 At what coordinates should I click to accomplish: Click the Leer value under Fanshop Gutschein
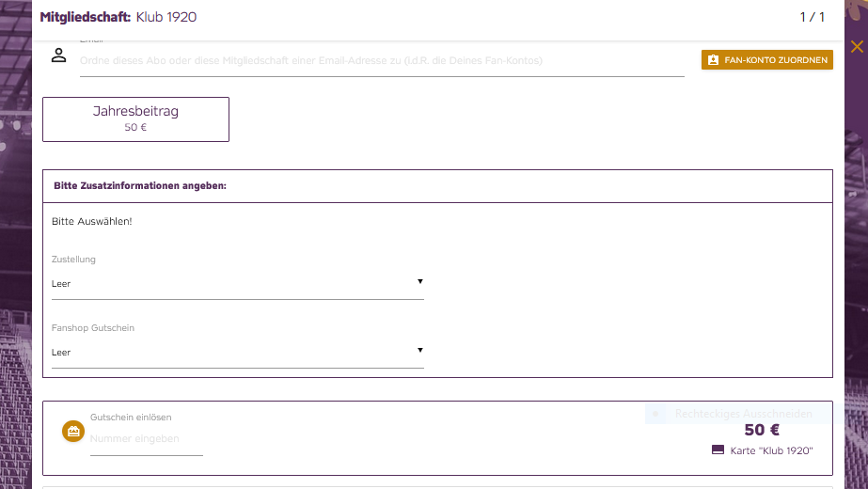click(61, 353)
